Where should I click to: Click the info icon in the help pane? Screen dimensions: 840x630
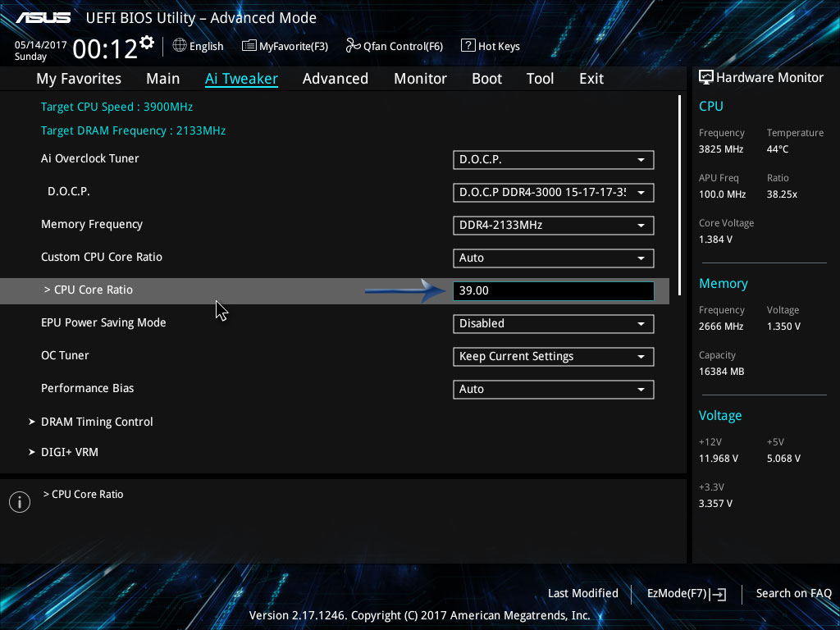20,502
